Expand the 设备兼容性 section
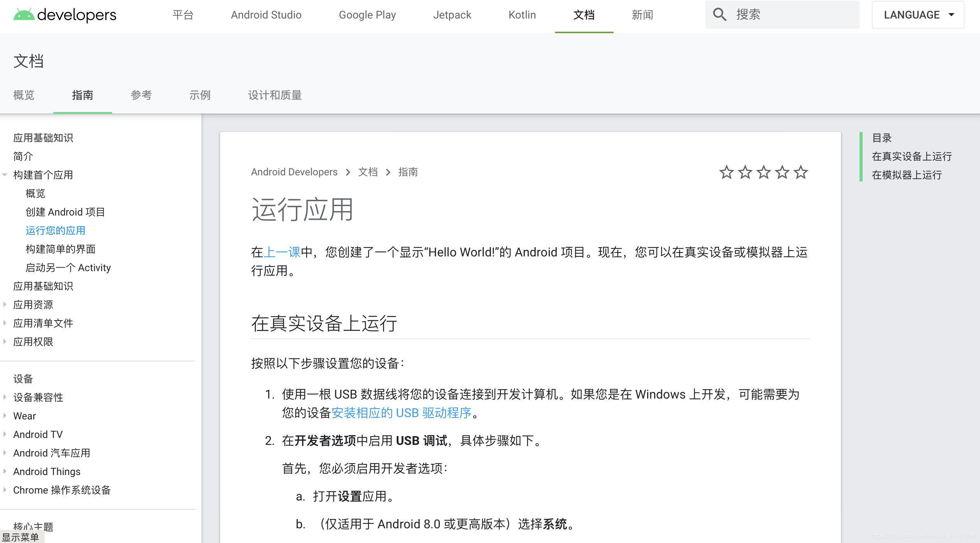This screenshot has height=543, width=980. coord(5,397)
